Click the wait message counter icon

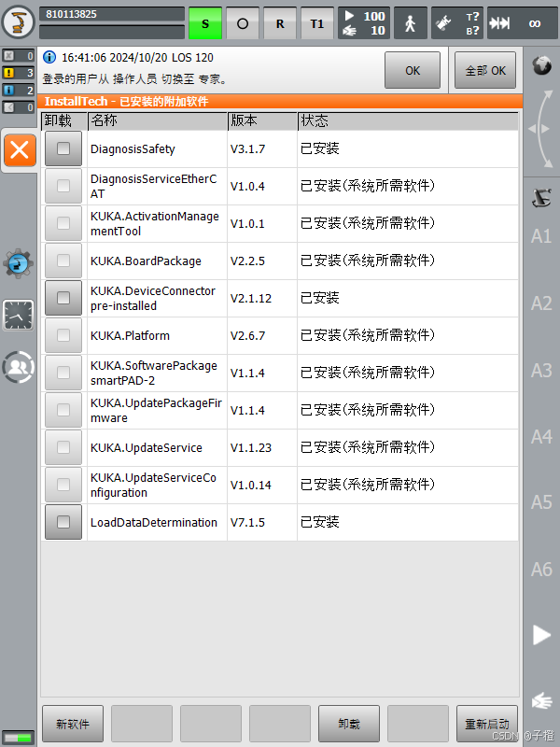point(18,107)
